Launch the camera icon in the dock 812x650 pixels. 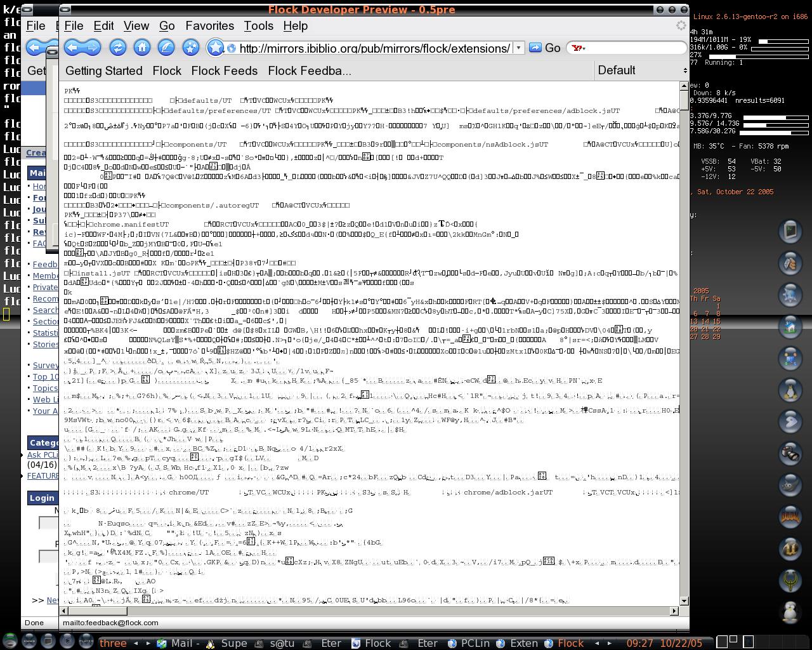tap(790, 453)
